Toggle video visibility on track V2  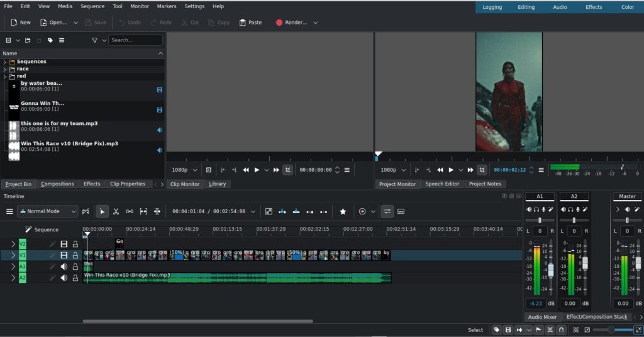pyautogui.click(x=64, y=244)
